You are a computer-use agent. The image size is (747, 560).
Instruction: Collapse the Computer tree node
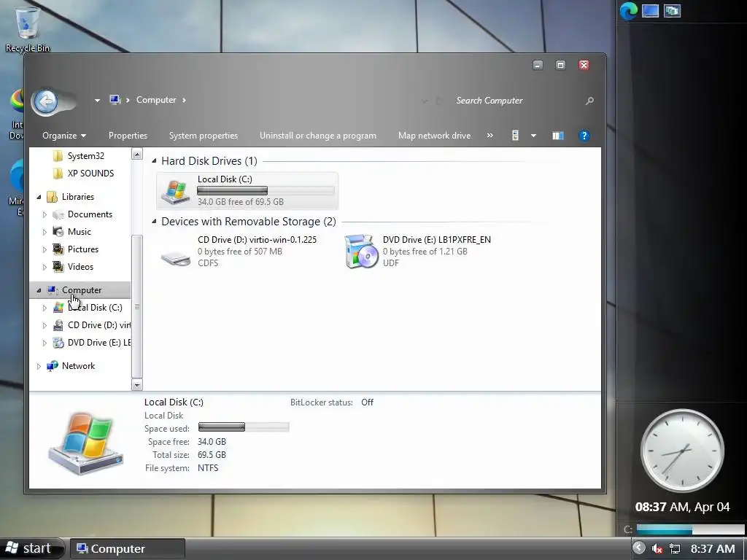tap(39, 290)
